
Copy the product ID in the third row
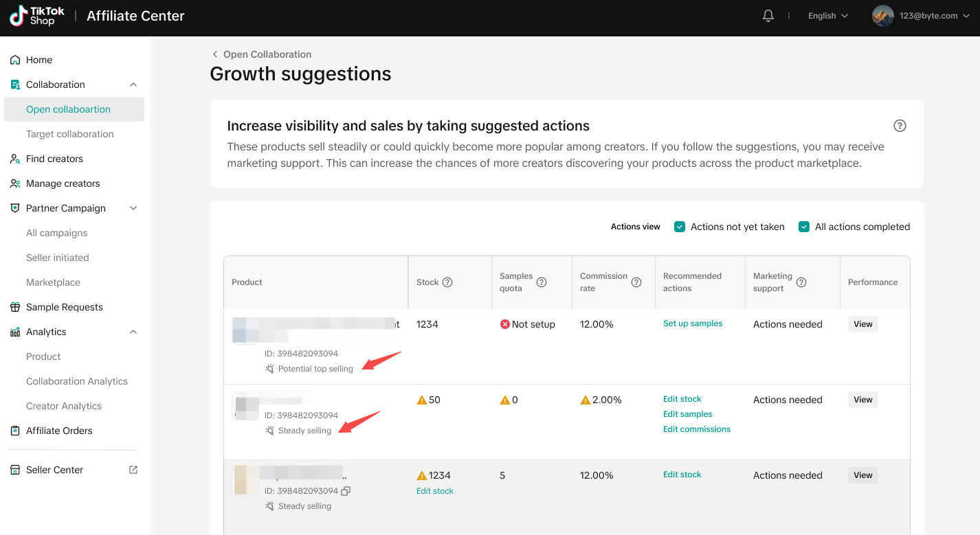tap(346, 491)
